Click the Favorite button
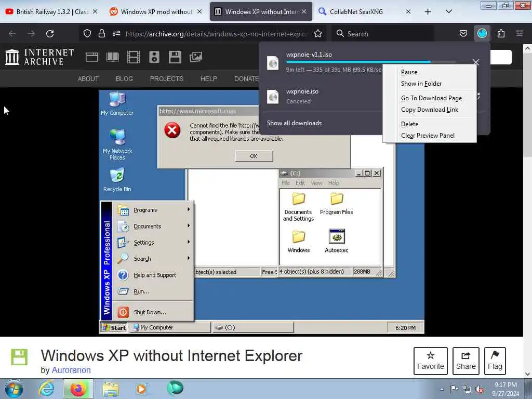Image resolution: width=532 pixels, height=399 pixels. (431, 361)
